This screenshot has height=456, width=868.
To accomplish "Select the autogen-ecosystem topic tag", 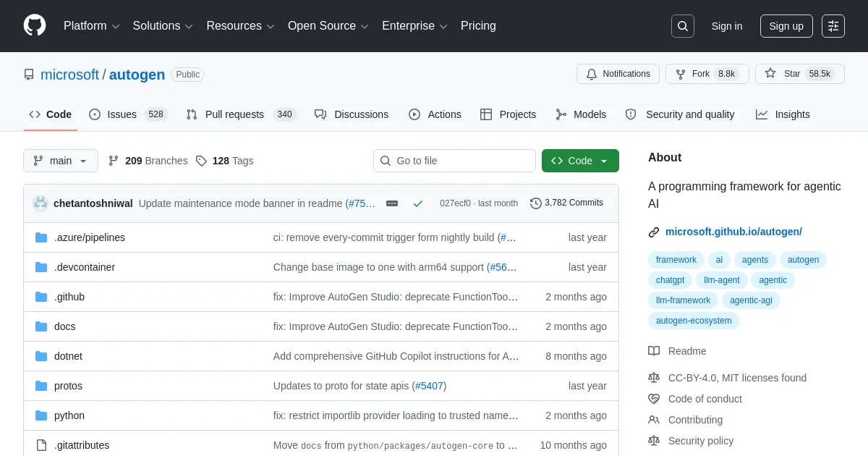I will [x=694, y=321].
